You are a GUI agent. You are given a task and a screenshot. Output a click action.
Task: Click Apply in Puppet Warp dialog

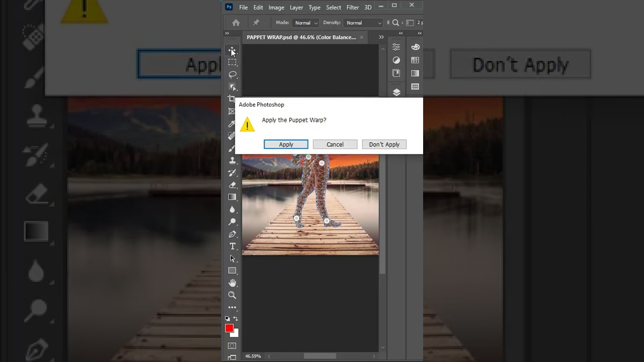(286, 144)
